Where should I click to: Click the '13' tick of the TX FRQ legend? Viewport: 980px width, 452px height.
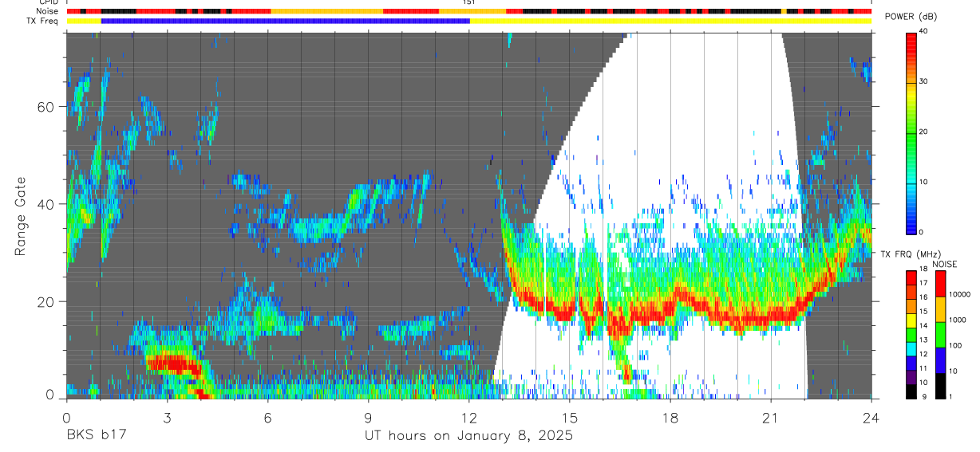923,341
